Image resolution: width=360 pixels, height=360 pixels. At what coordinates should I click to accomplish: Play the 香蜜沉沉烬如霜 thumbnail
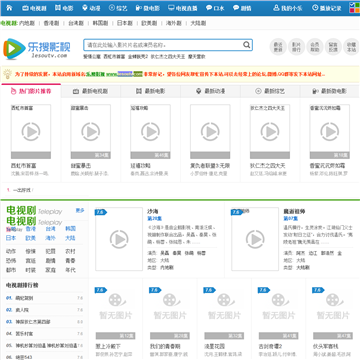(x=330, y=132)
